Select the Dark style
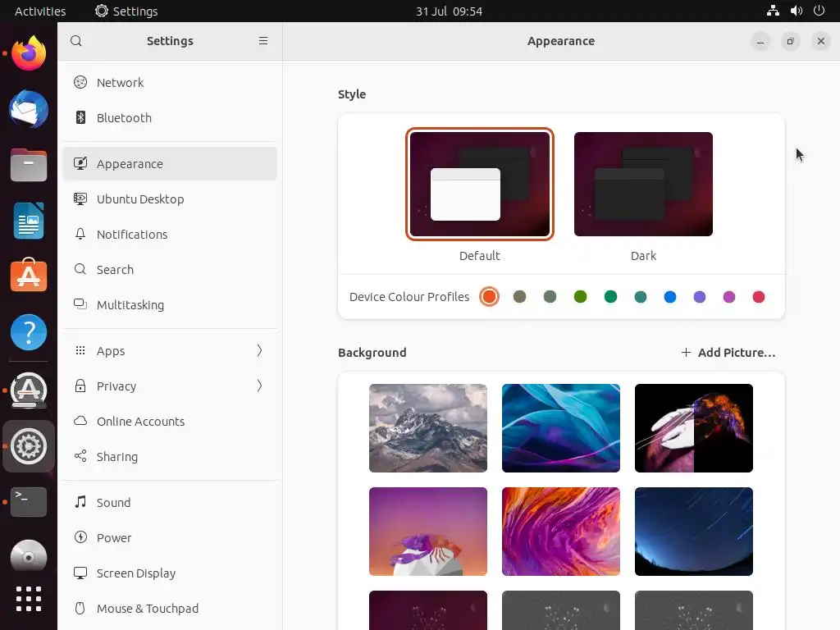This screenshot has width=840, height=630. 643,185
